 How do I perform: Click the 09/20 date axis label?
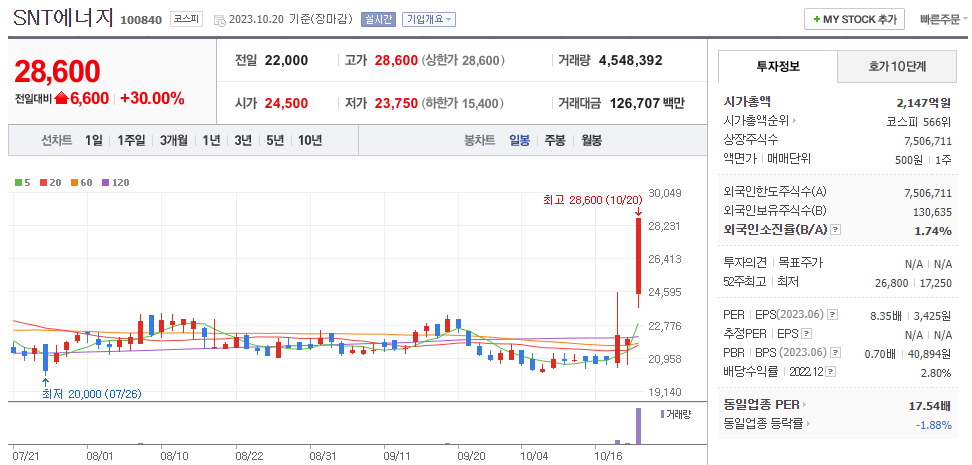[x=471, y=456]
